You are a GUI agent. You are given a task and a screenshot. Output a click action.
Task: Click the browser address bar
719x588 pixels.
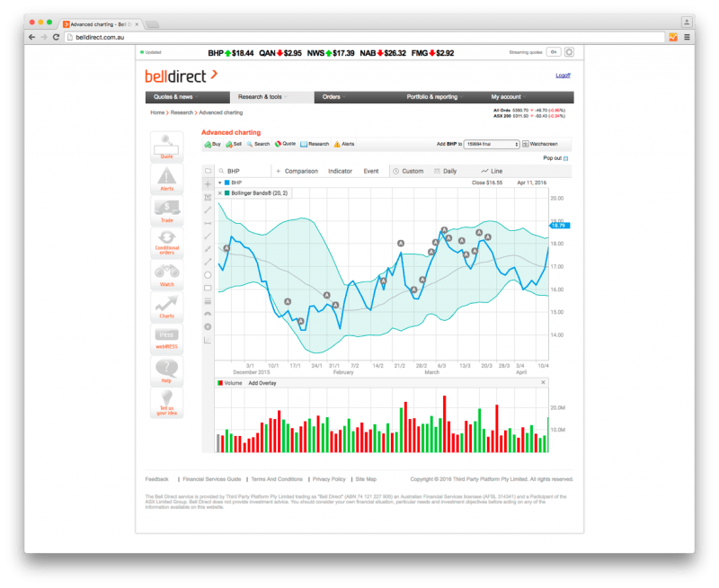(365, 37)
